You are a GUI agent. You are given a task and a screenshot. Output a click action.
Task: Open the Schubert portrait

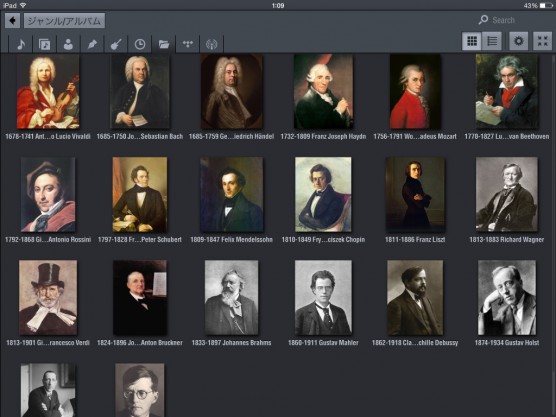(x=140, y=194)
